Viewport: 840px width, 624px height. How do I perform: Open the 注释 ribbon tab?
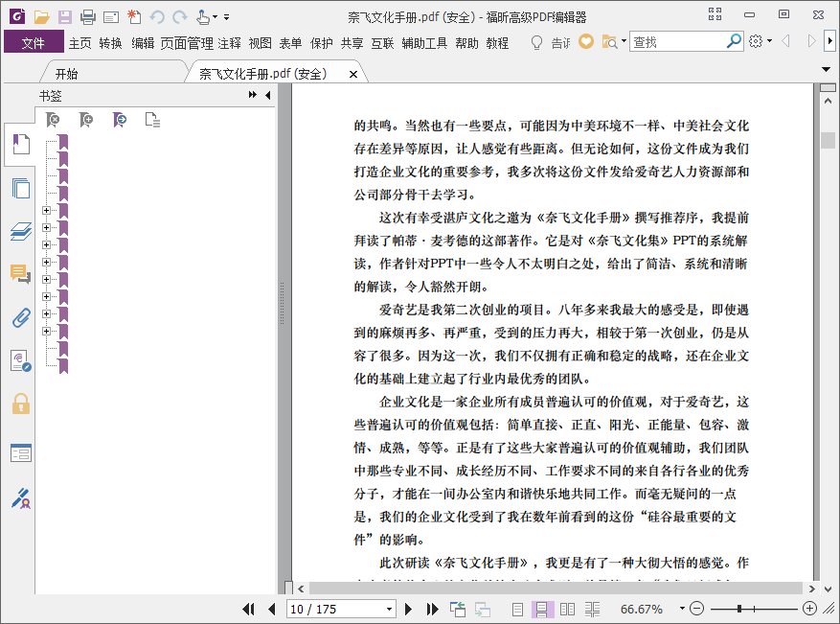point(229,43)
